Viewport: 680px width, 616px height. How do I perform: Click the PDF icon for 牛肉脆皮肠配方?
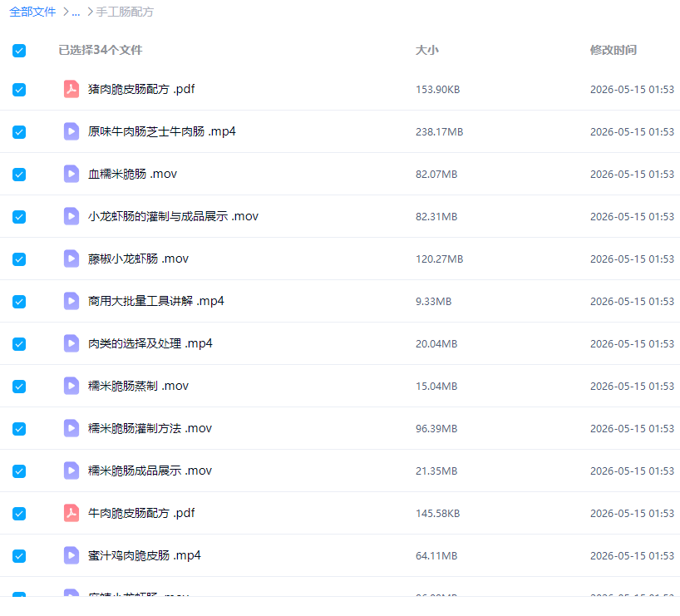(71, 513)
